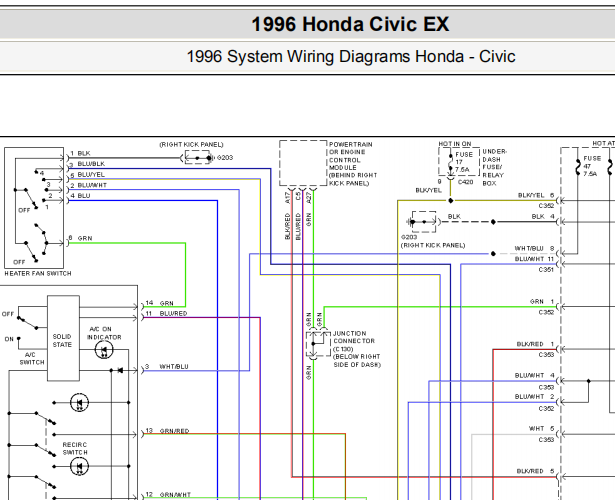This screenshot has width=615, height=500.
Task: Select the "A27" pin label
Action: 309,197
